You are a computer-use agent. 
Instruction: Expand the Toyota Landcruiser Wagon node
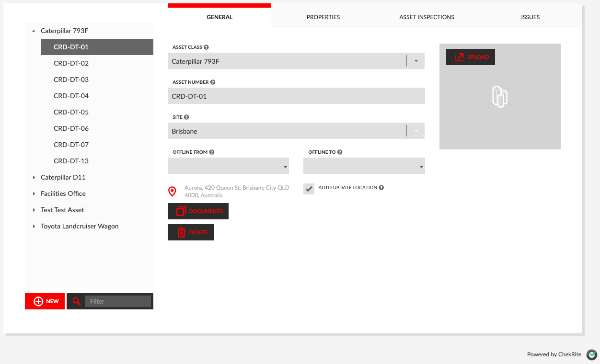[x=34, y=227]
